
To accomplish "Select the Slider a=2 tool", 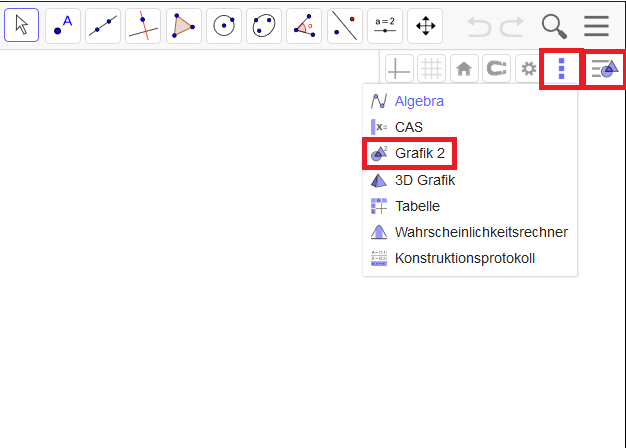I will pyautogui.click(x=385, y=26).
